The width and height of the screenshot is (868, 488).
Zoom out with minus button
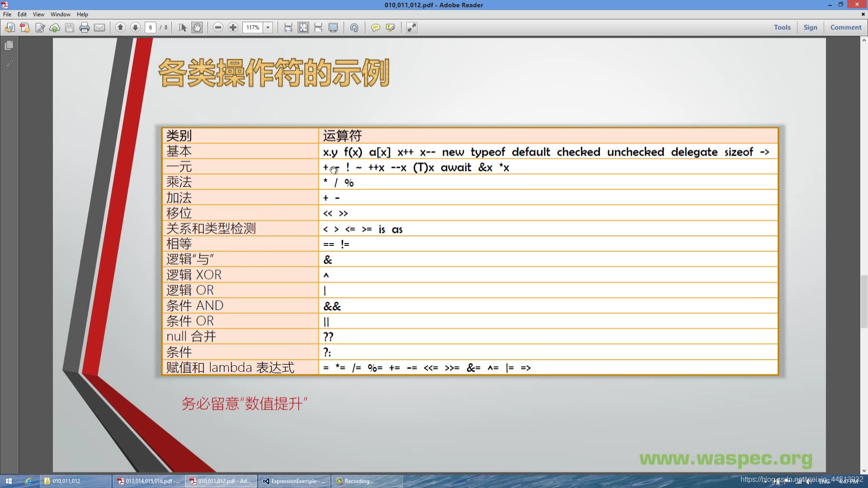[x=218, y=28]
